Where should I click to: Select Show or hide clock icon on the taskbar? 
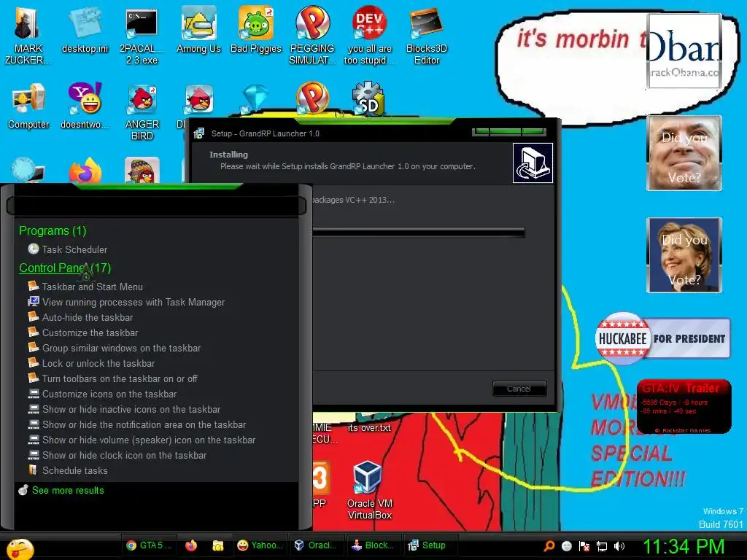point(124,455)
